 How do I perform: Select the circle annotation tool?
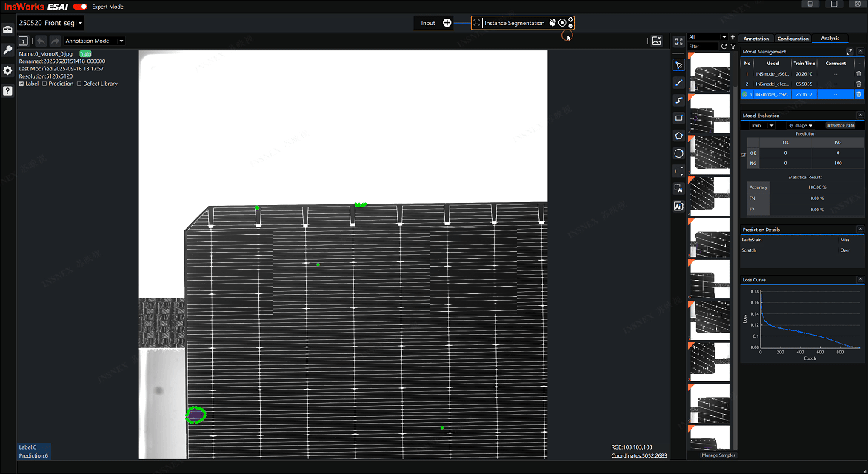(x=678, y=153)
